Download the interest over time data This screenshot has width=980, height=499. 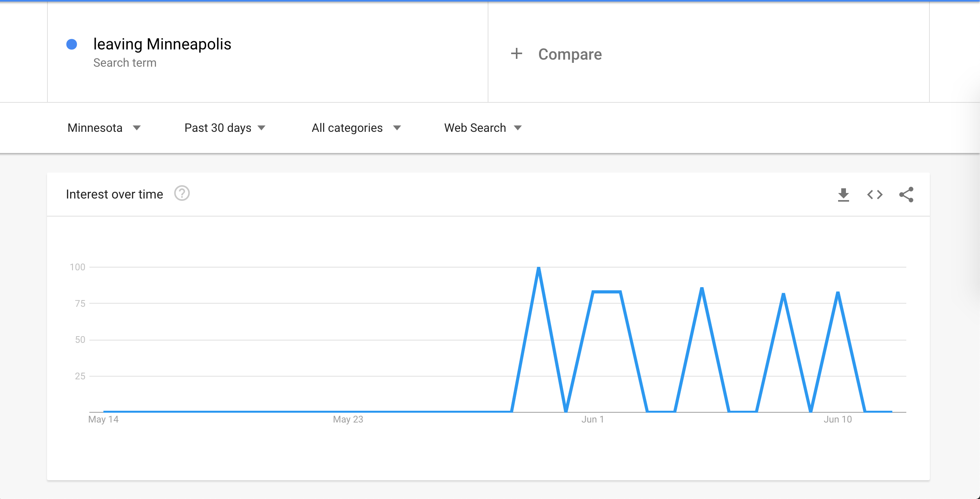click(843, 195)
